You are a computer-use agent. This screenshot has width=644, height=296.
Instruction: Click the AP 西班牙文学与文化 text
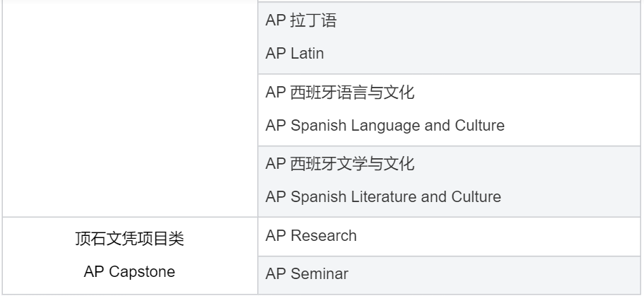coord(340,163)
